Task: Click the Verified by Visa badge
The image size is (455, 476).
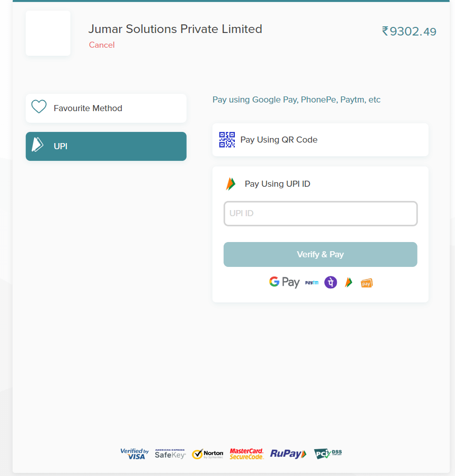Action: [134, 454]
